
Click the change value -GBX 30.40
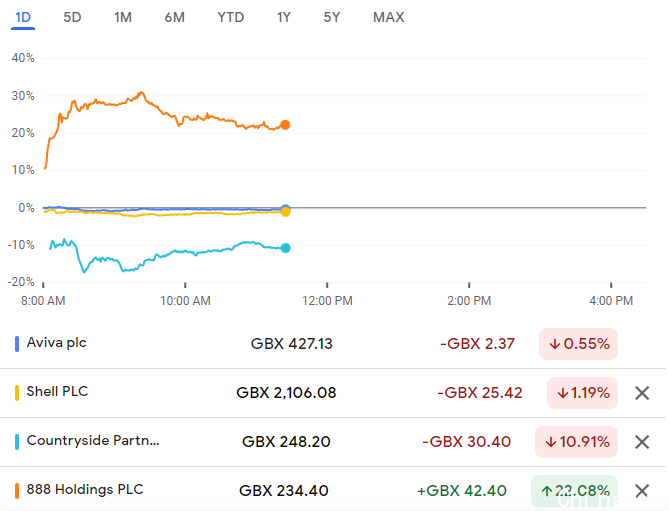466,442
